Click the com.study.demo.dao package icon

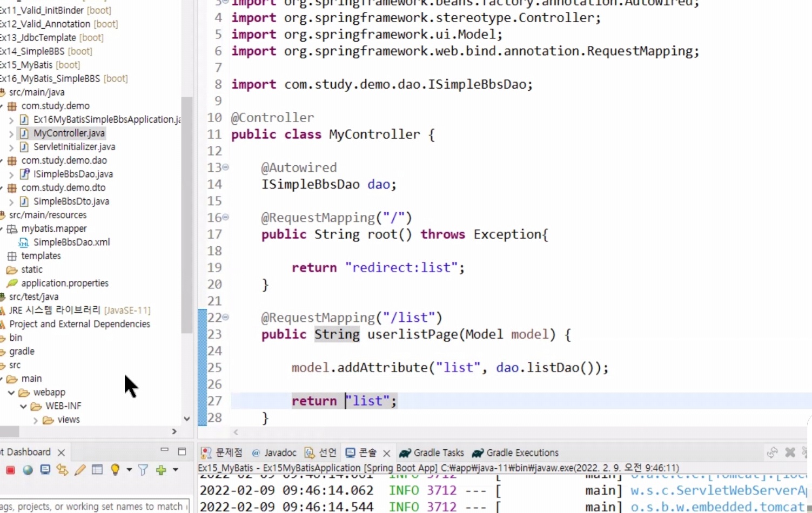(12, 160)
